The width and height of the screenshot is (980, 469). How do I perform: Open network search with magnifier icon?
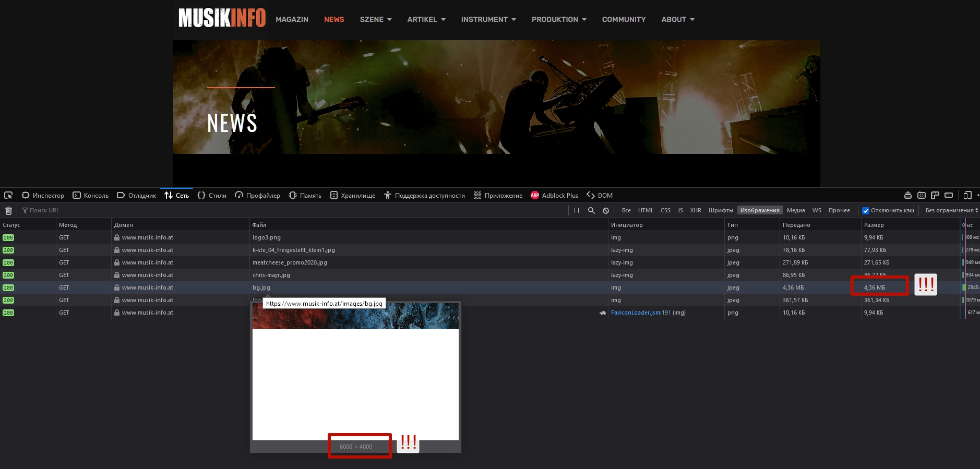591,210
